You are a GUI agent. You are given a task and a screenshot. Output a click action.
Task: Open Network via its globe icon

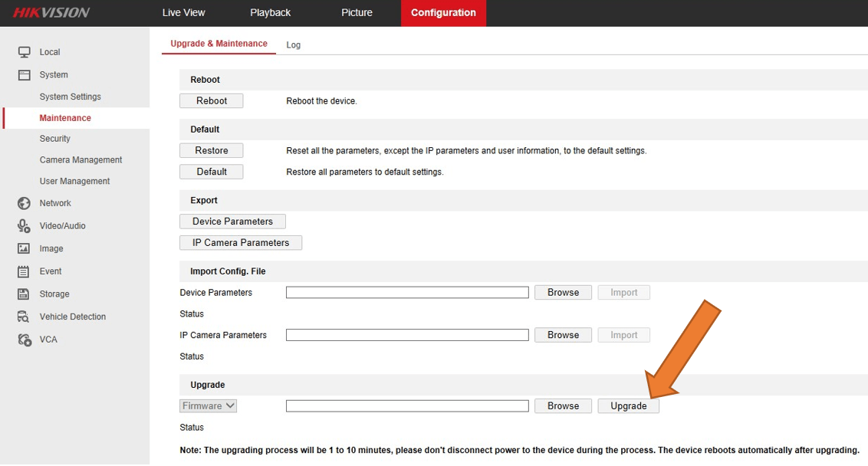coord(24,203)
